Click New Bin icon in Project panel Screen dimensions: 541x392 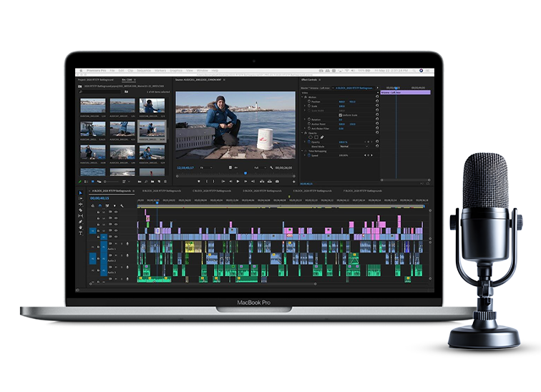click(152, 182)
